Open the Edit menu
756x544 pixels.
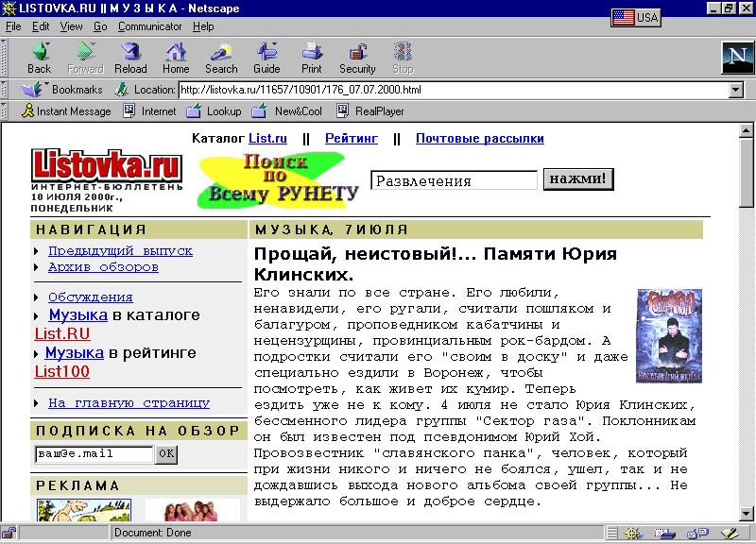pyautogui.click(x=41, y=26)
